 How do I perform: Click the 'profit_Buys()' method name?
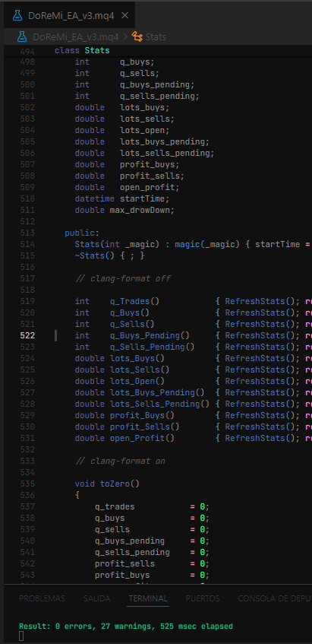(142, 415)
